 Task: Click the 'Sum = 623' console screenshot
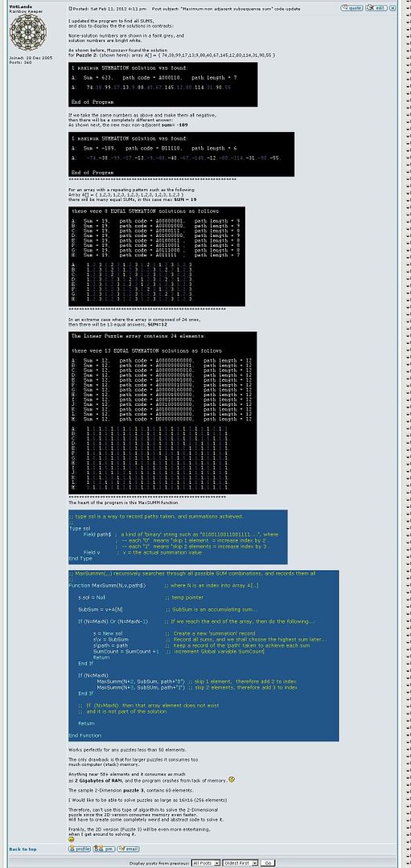click(162, 84)
